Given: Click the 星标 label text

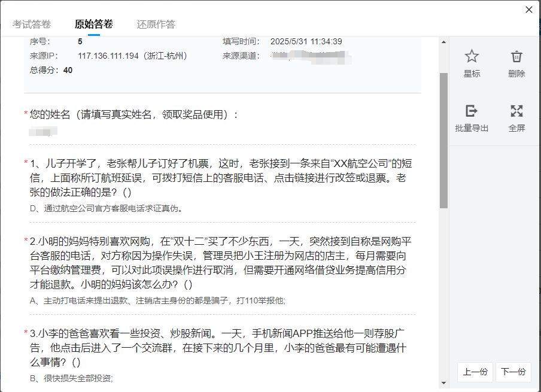Looking at the screenshot, I should point(472,74).
